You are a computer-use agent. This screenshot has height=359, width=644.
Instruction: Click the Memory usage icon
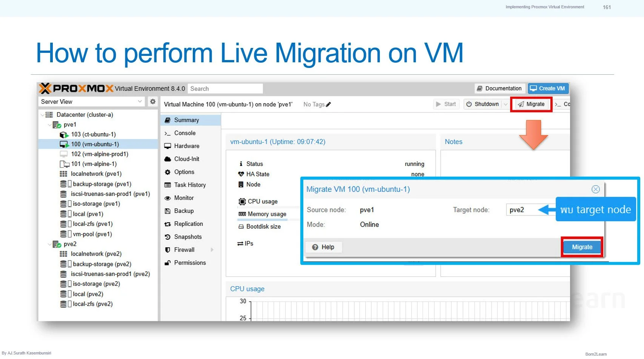[x=242, y=214]
